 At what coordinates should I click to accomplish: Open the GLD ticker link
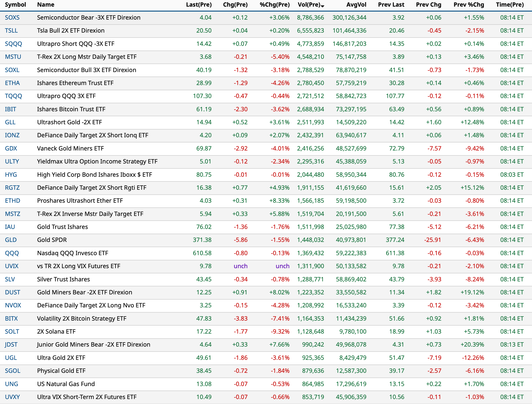point(11,240)
